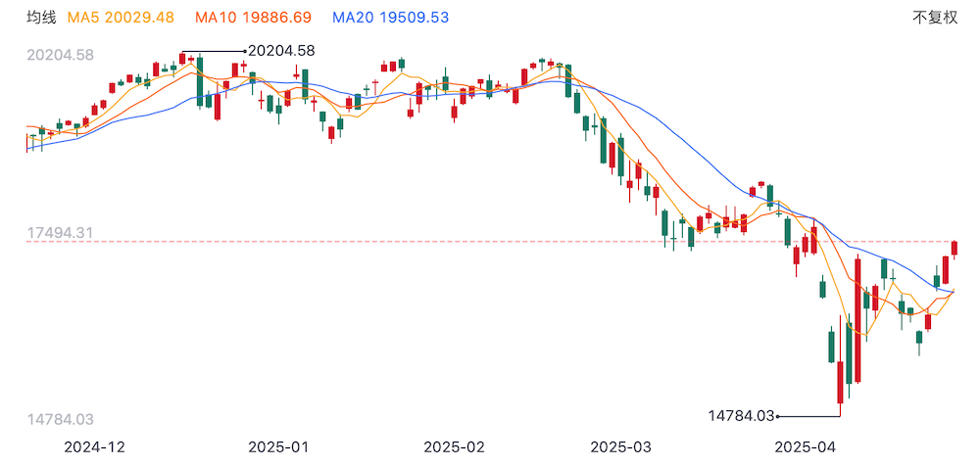Viewport: 980px width, 466px height.
Task: Click the 14784.03 low price annotation
Action: [741, 416]
